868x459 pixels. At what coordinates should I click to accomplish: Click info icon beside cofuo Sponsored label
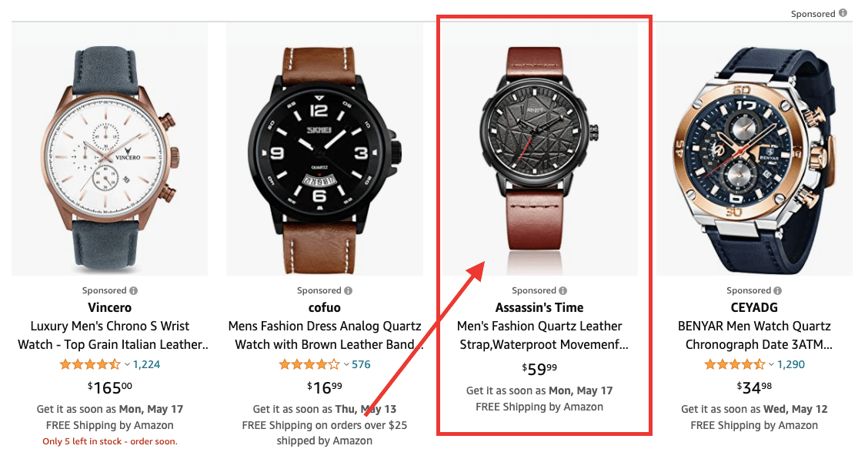click(348, 290)
